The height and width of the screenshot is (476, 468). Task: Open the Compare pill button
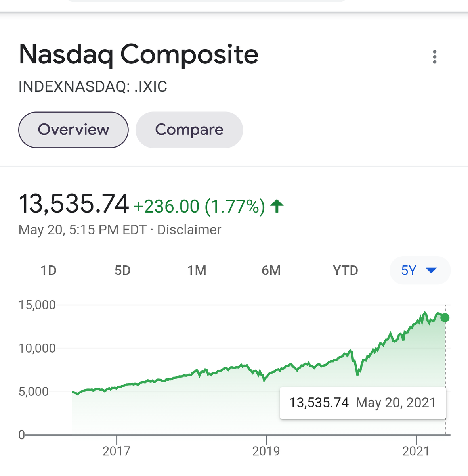click(189, 130)
